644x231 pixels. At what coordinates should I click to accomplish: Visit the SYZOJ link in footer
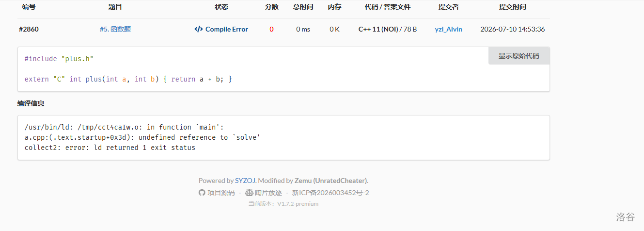coord(245,181)
